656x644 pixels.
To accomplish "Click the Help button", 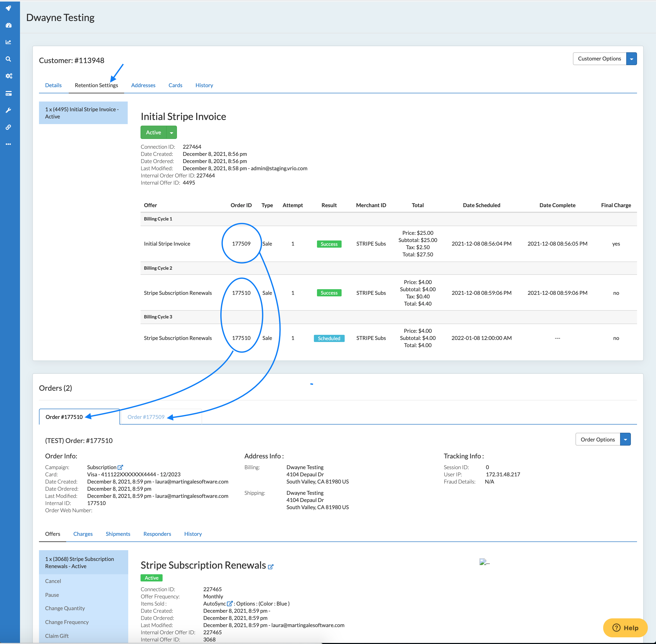I will pos(625,628).
